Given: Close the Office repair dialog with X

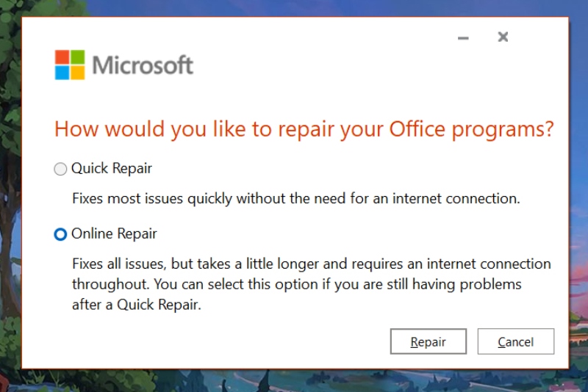Looking at the screenshot, I should click(503, 37).
